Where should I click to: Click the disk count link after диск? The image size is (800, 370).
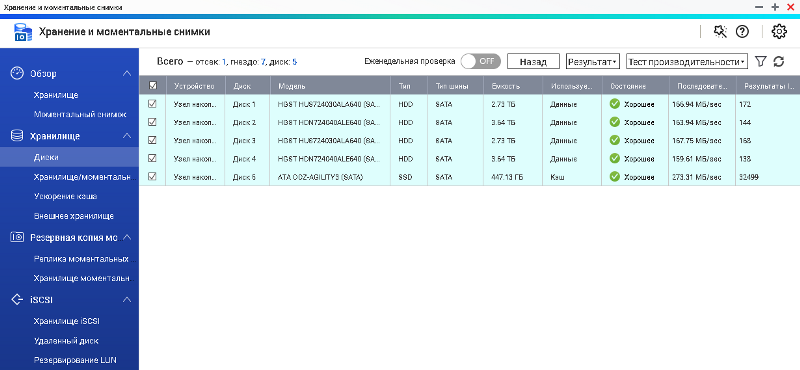coord(294,62)
